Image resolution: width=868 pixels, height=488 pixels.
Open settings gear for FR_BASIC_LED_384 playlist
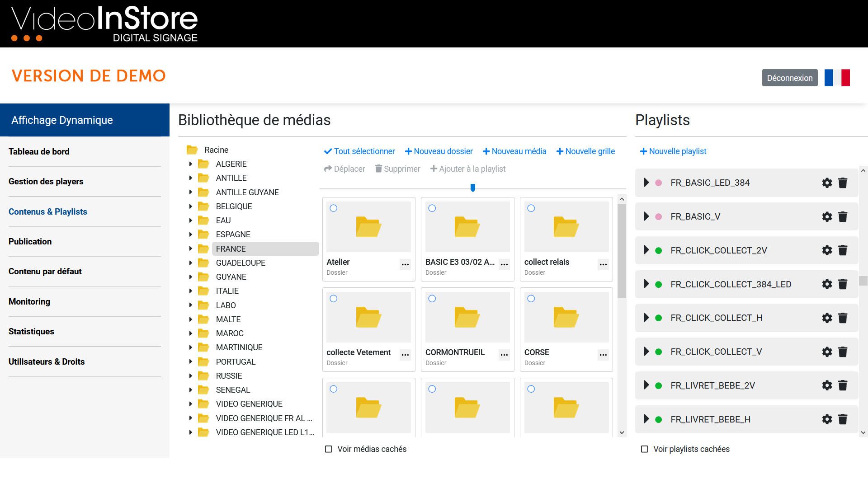pyautogui.click(x=826, y=183)
